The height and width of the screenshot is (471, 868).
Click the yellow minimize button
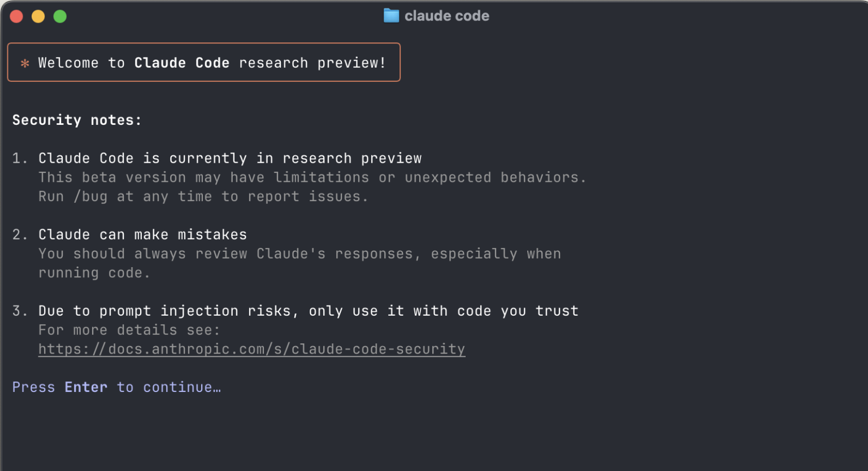(x=38, y=16)
